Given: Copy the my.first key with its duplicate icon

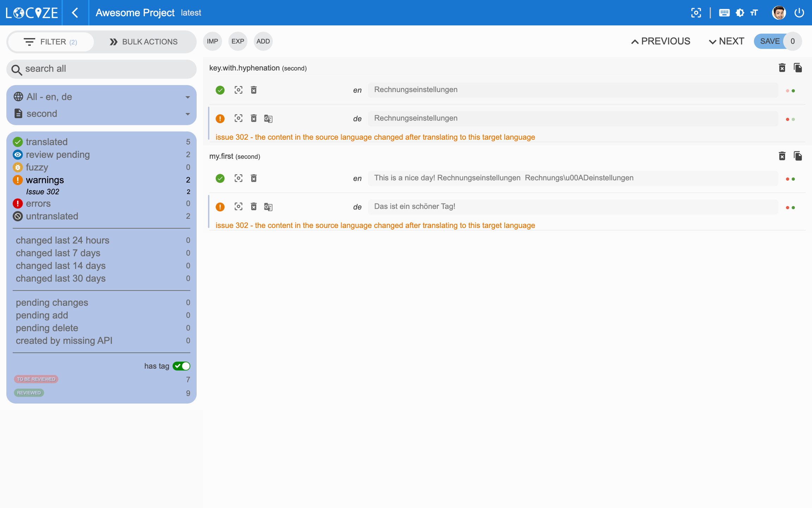Looking at the screenshot, I should 798,156.
